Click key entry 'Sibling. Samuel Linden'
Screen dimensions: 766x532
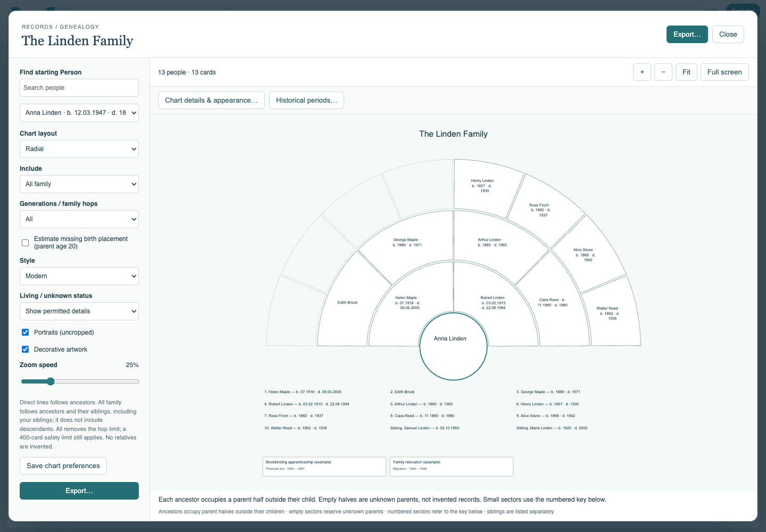pyautogui.click(x=425, y=428)
